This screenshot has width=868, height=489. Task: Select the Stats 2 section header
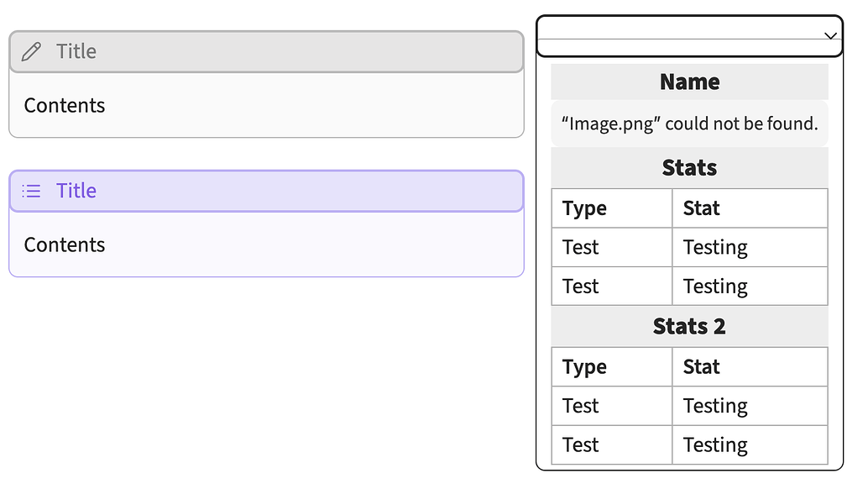688,326
